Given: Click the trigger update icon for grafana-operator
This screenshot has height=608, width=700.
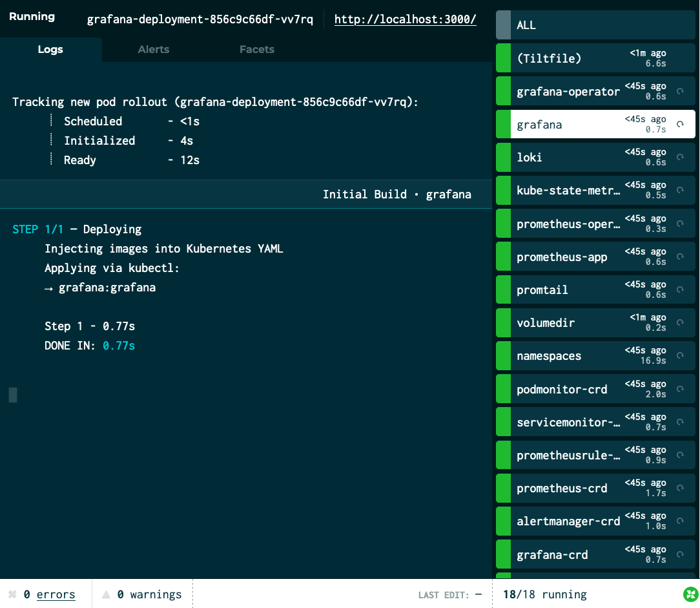Looking at the screenshot, I should 680,91.
